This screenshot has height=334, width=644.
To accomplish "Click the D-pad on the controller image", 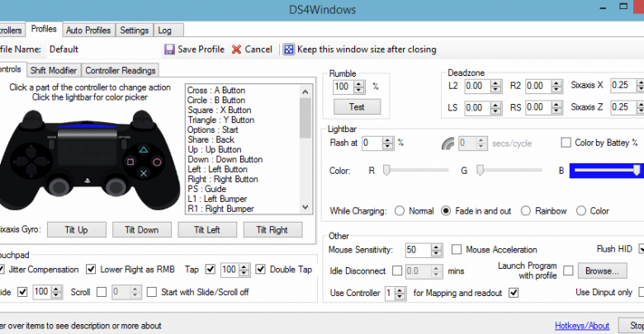I will point(31,162).
